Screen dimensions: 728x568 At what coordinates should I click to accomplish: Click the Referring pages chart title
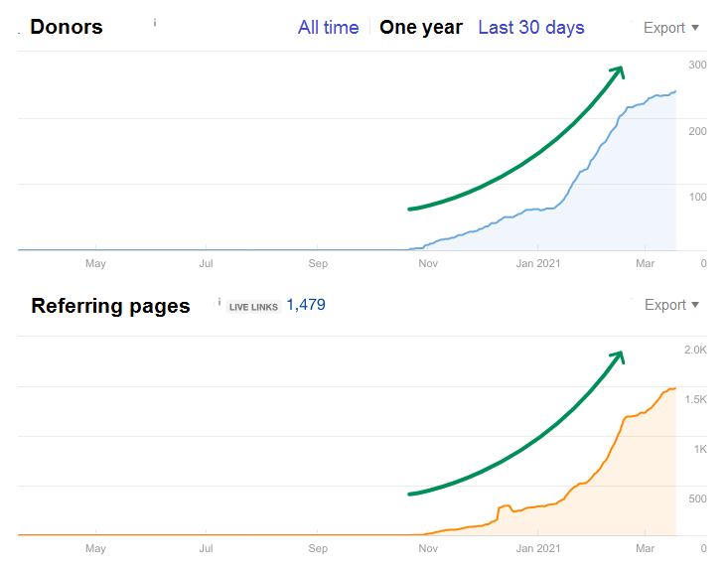click(x=110, y=306)
